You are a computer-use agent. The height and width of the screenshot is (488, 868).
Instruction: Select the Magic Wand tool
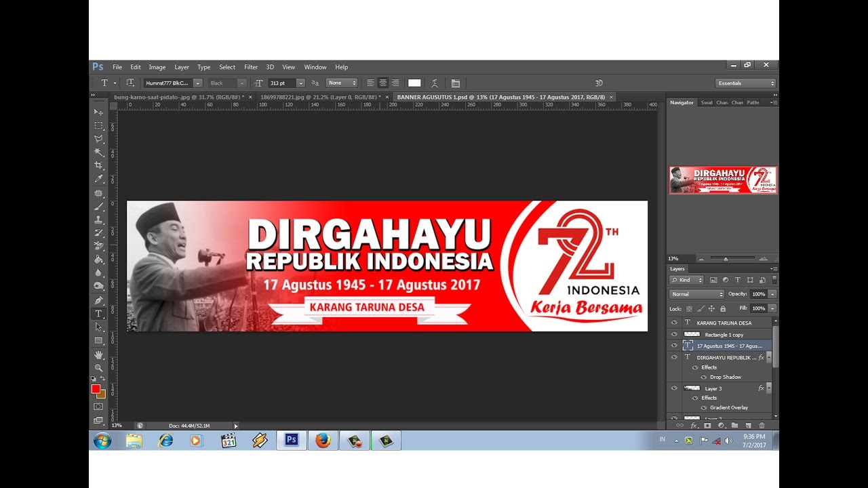(x=98, y=152)
